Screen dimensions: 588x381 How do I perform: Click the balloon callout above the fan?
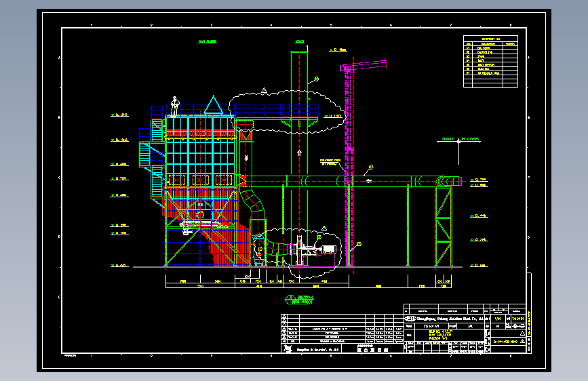[x=319, y=237]
